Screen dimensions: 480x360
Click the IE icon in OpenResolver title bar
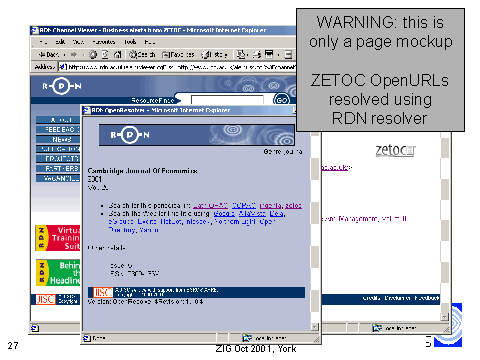click(x=87, y=110)
